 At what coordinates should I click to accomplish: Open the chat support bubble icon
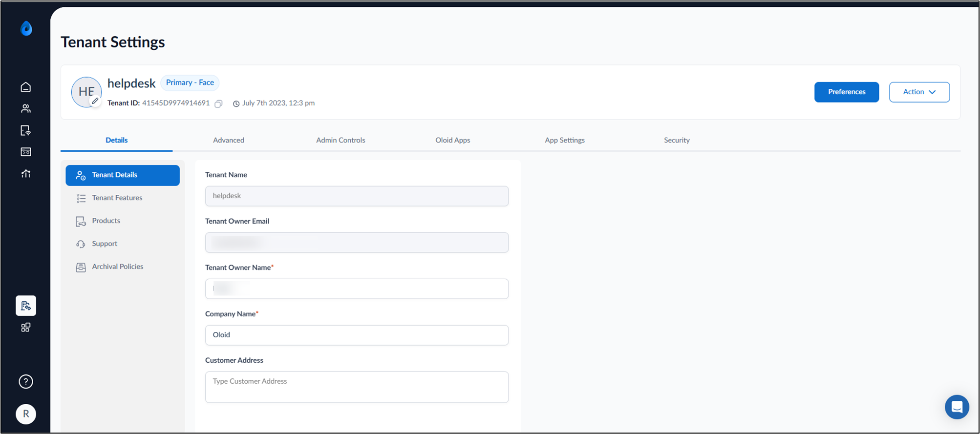pos(957,407)
